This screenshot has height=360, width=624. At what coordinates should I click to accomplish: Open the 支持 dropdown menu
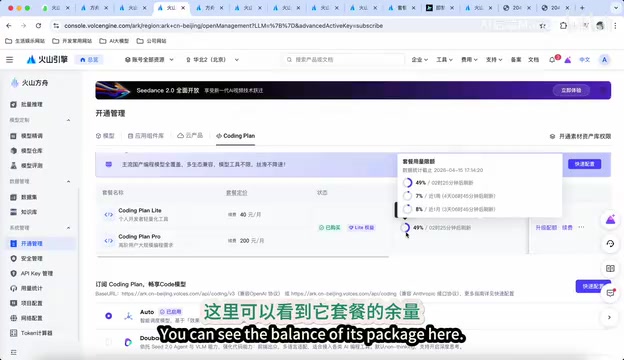click(494, 60)
